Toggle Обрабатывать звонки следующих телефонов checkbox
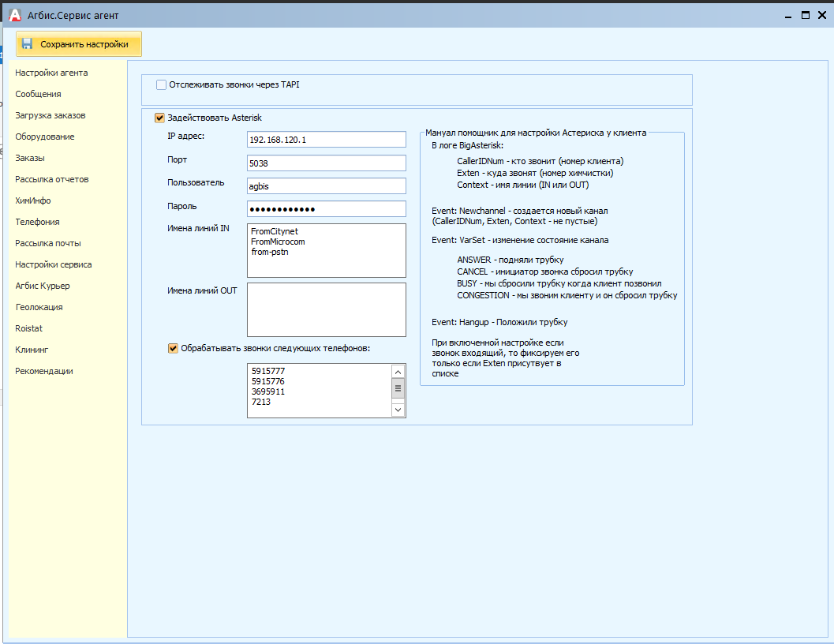 click(173, 348)
